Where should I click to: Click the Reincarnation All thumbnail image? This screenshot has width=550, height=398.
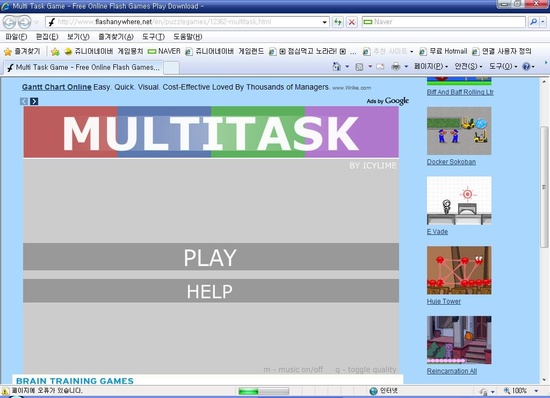(x=459, y=340)
